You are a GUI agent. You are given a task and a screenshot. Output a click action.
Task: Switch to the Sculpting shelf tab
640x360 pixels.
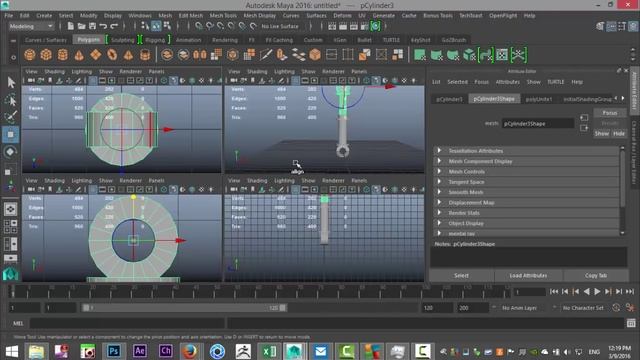123,40
